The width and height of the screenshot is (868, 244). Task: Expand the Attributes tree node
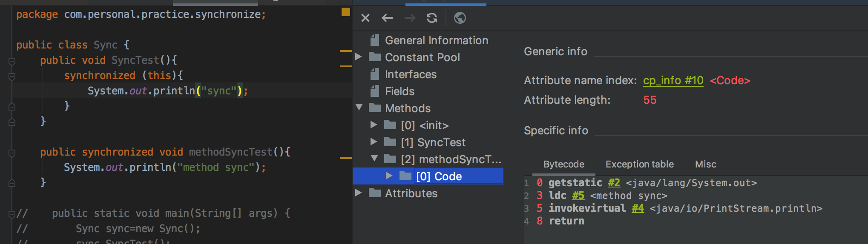coord(359,193)
